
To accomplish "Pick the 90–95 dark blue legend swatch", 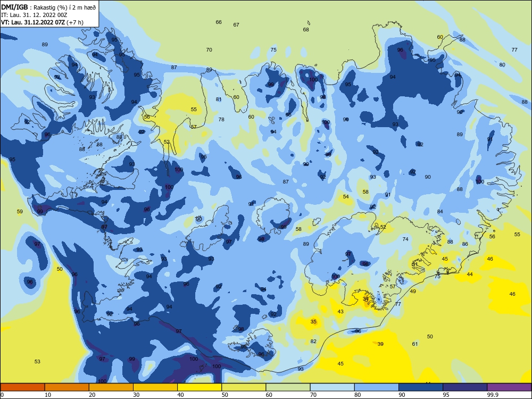I will click(x=421, y=387).
